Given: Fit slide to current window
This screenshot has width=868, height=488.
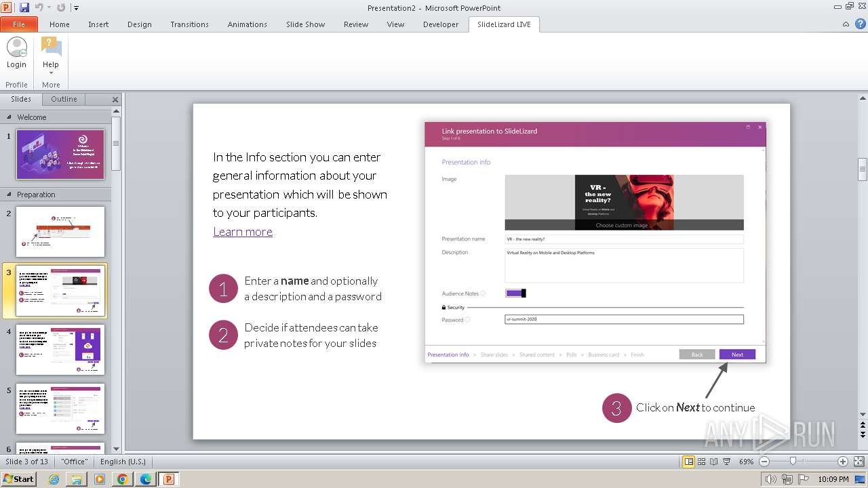Looking at the screenshot, I should [859, 462].
